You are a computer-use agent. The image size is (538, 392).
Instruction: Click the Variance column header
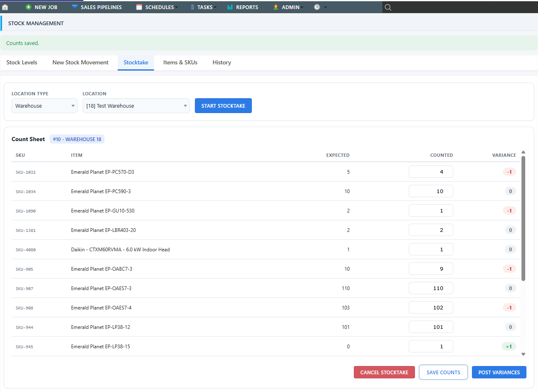(x=504, y=155)
